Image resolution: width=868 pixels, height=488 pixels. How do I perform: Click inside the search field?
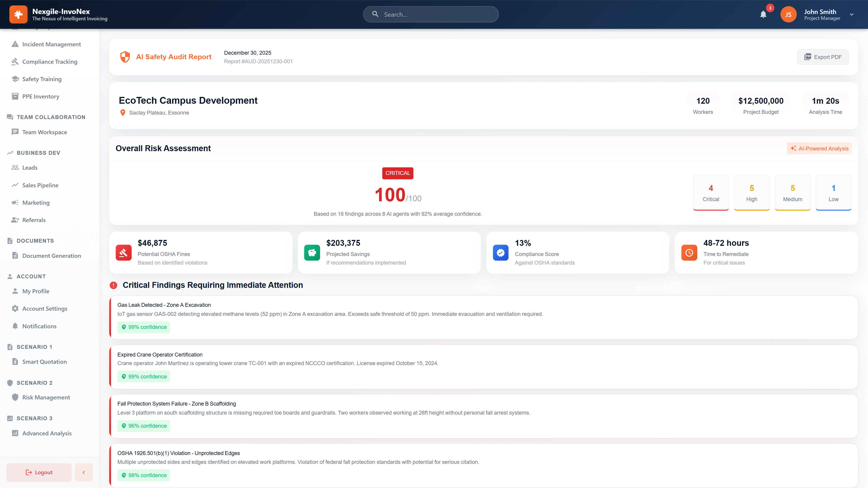[x=431, y=14]
